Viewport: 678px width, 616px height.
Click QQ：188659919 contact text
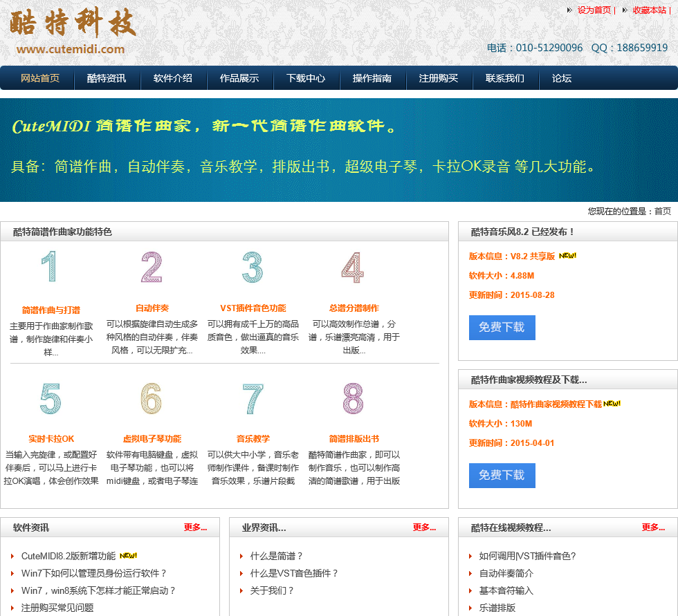[x=630, y=48]
